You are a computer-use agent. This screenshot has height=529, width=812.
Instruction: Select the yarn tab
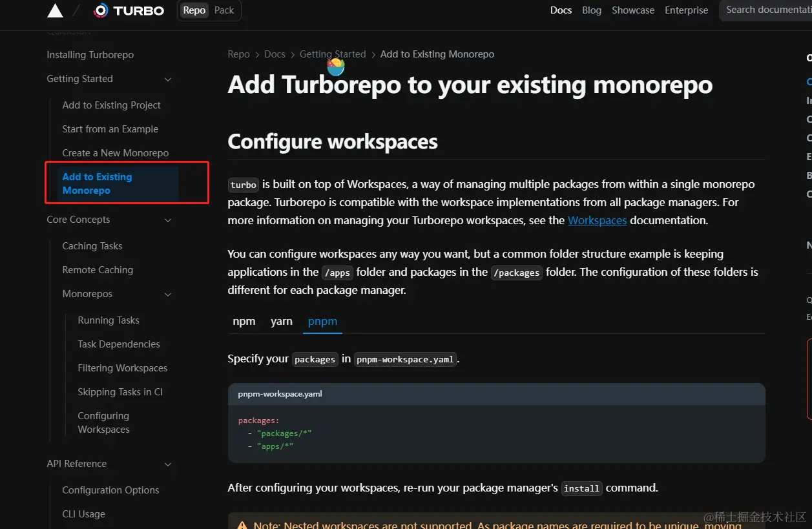click(x=282, y=321)
